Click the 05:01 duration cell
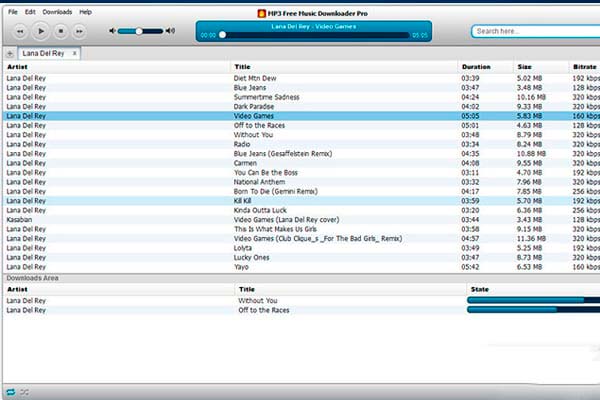 470,125
